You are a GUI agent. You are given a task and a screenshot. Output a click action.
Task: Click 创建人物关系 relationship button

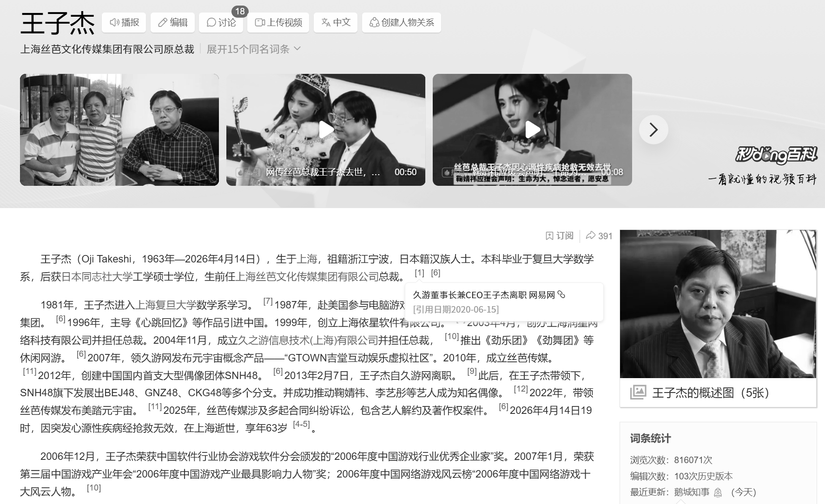pyautogui.click(x=402, y=22)
